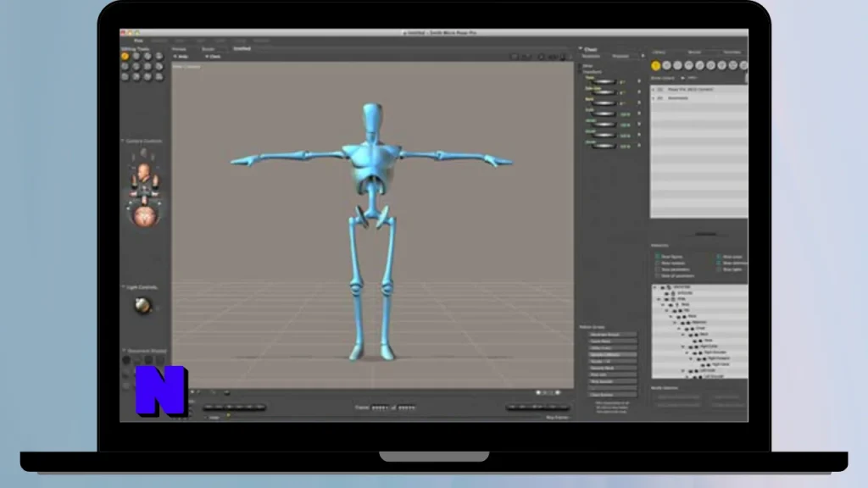Adjust the Bend parameter dial
Screen dimensions: 868x488
coord(604,103)
